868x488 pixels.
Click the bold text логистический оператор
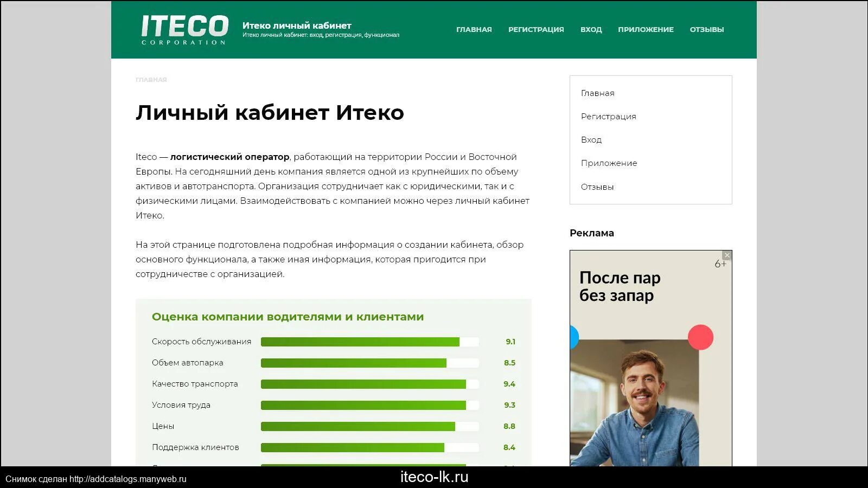[229, 157]
